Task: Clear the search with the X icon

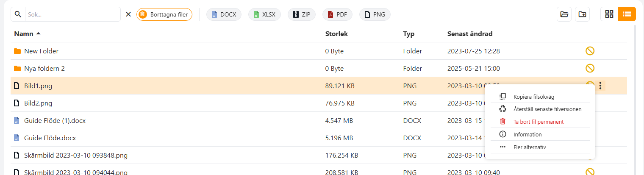Action: pos(128,14)
